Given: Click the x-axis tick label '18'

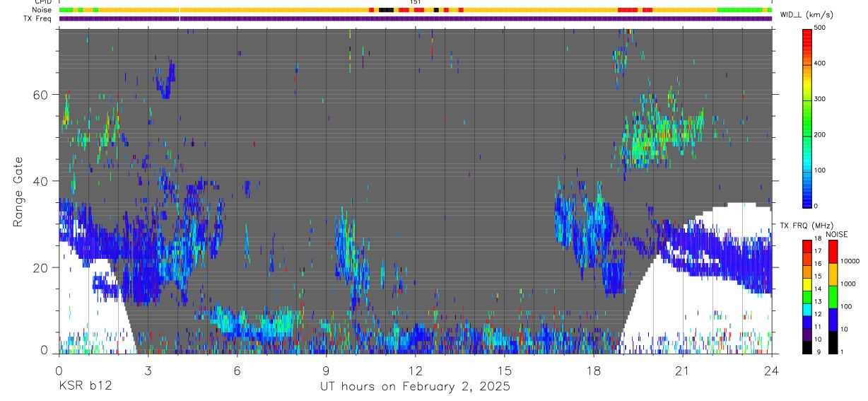Looking at the screenshot, I should [x=593, y=371].
